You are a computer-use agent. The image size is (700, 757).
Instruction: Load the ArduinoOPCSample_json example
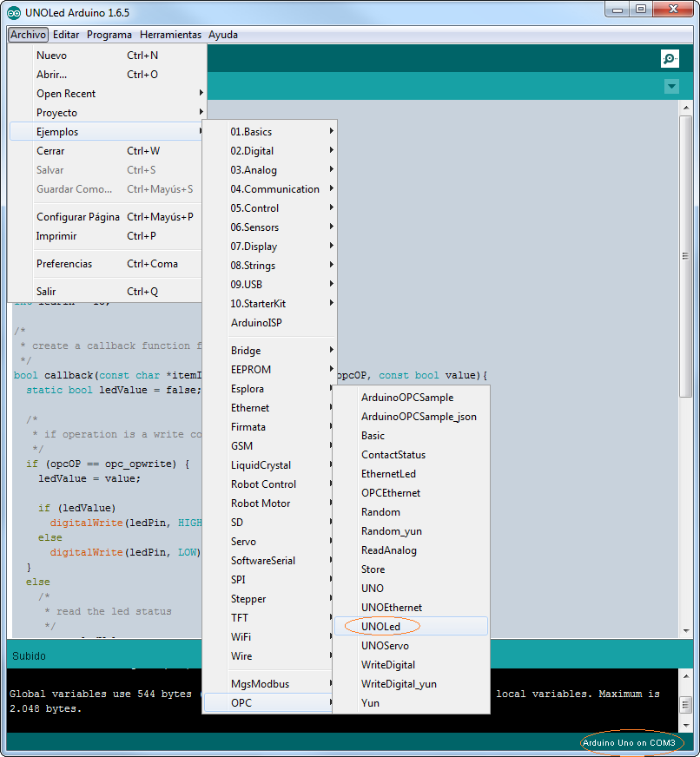click(x=411, y=417)
